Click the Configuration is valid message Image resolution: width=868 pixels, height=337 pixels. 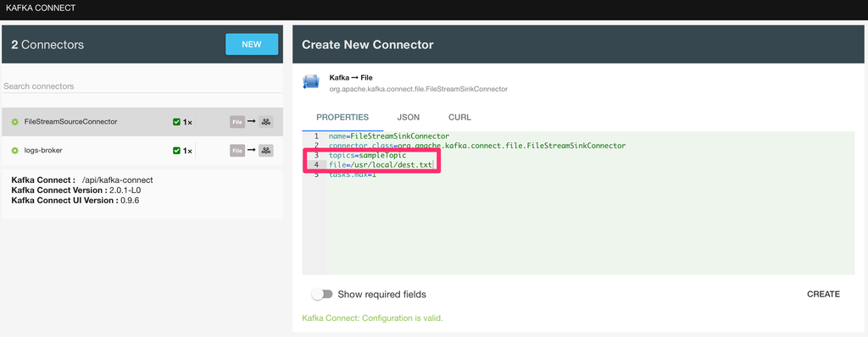click(373, 318)
